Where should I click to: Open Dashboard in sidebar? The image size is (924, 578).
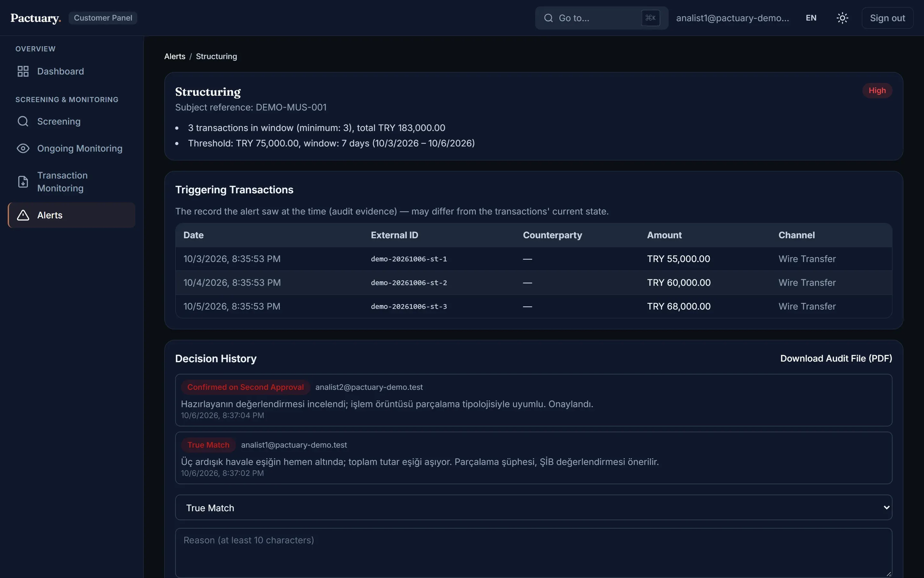[x=72, y=72]
